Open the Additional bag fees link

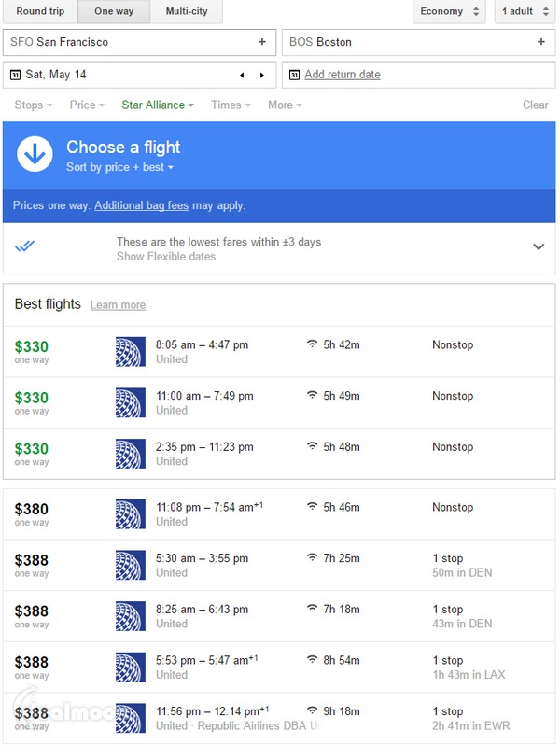coord(141,205)
